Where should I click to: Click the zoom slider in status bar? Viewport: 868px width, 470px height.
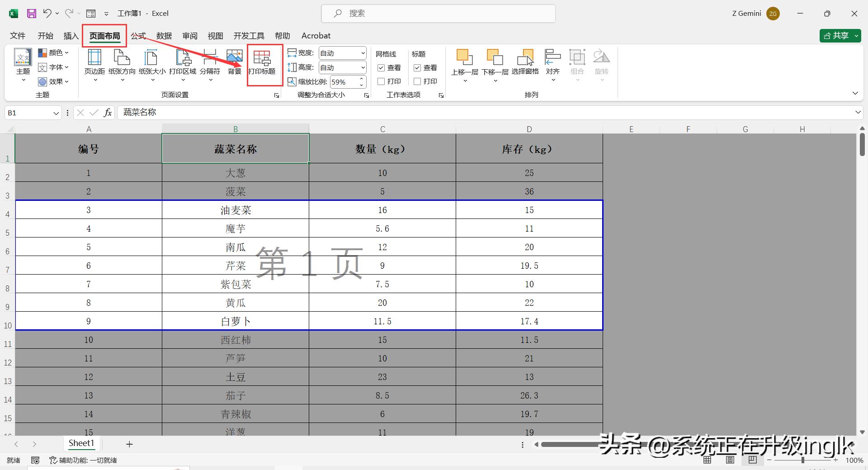pos(802,460)
